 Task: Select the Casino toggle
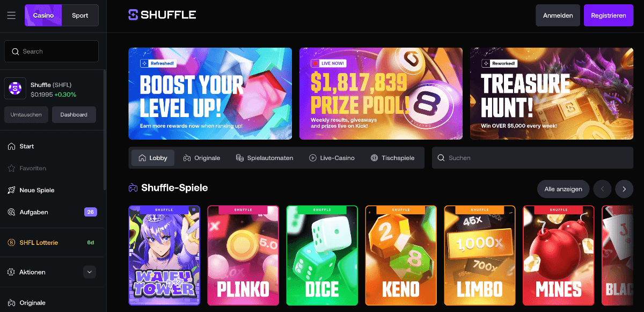(x=43, y=16)
